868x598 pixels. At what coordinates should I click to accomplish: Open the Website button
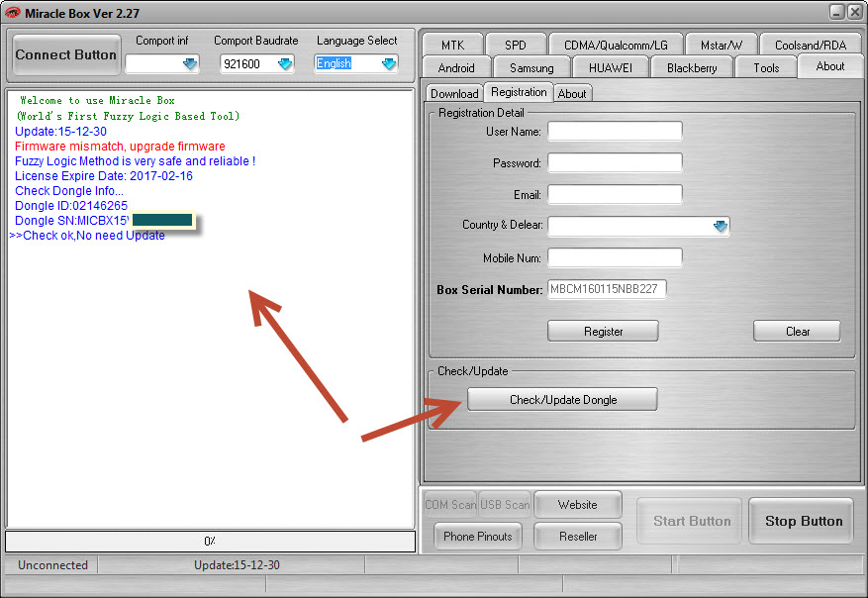click(577, 504)
